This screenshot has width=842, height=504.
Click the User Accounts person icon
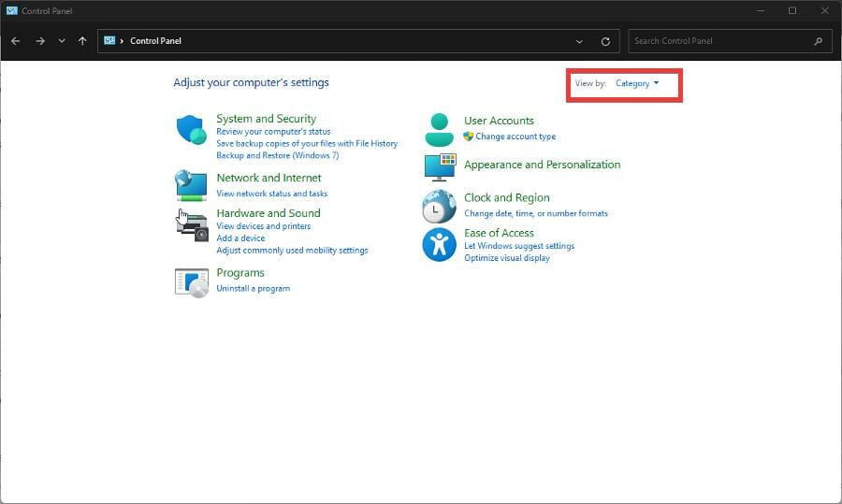pyautogui.click(x=439, y=129)
